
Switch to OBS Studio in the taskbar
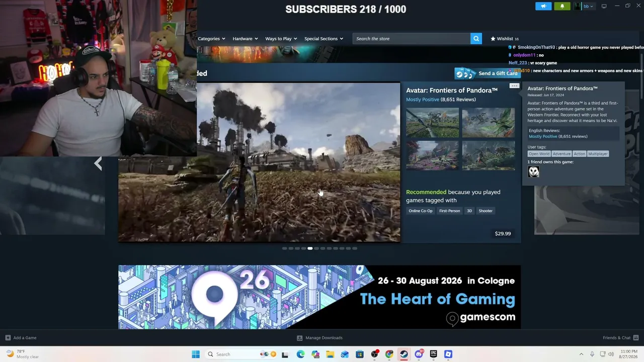pyautogui.click(x=374, y=354)
